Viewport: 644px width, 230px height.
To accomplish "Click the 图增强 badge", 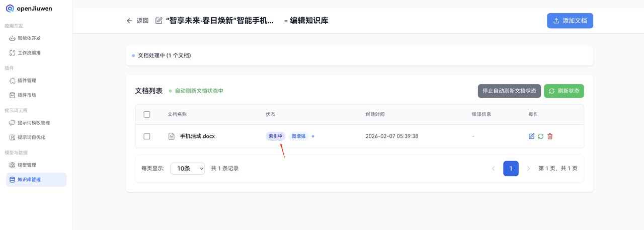I will tap(299, 136).
